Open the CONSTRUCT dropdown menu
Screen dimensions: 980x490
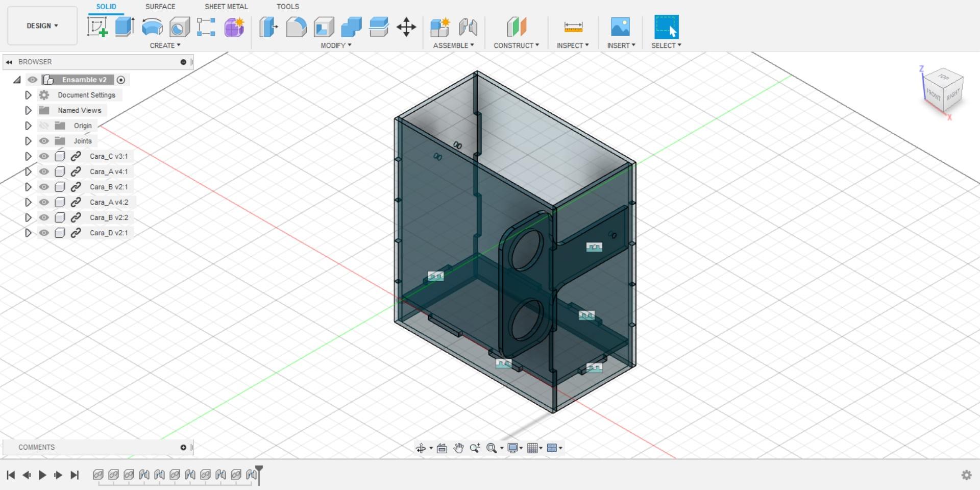[516, 45]
